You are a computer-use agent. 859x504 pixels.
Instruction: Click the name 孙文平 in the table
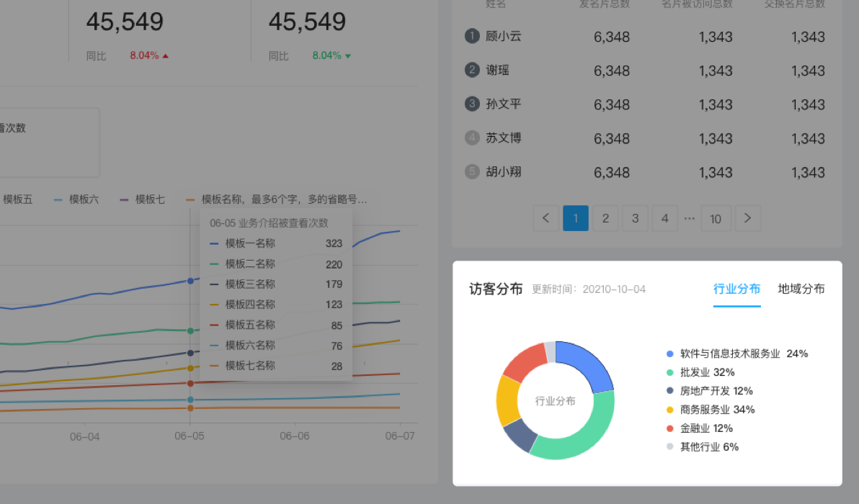(x=504, y=104)
